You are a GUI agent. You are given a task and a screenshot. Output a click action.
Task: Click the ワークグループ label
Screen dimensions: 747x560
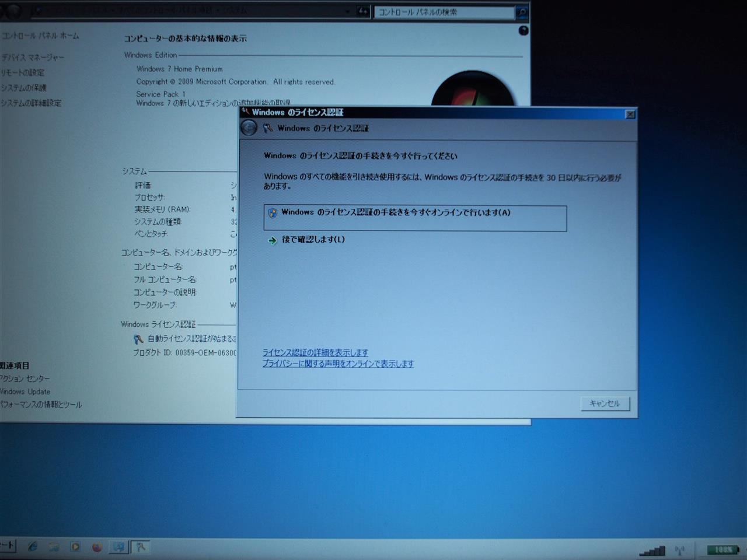click(x=155, y=305)
